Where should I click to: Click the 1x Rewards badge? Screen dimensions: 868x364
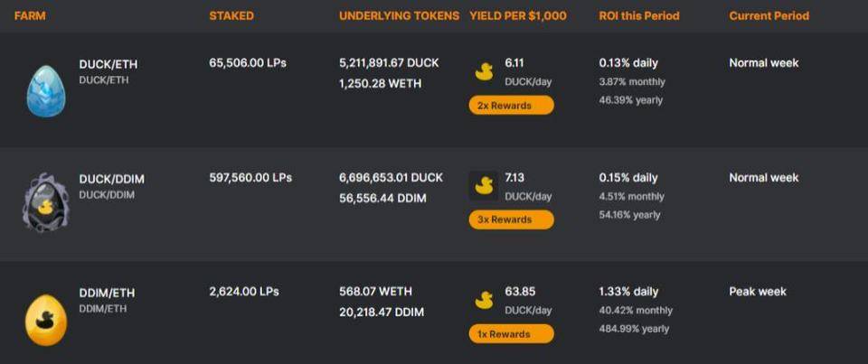click(x=511, y=334)
